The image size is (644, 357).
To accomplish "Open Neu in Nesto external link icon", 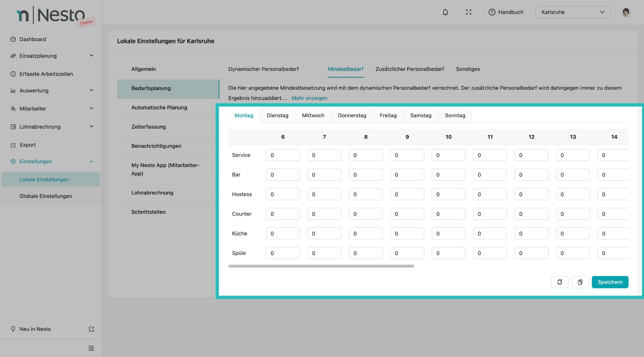I will pos(91,329).
